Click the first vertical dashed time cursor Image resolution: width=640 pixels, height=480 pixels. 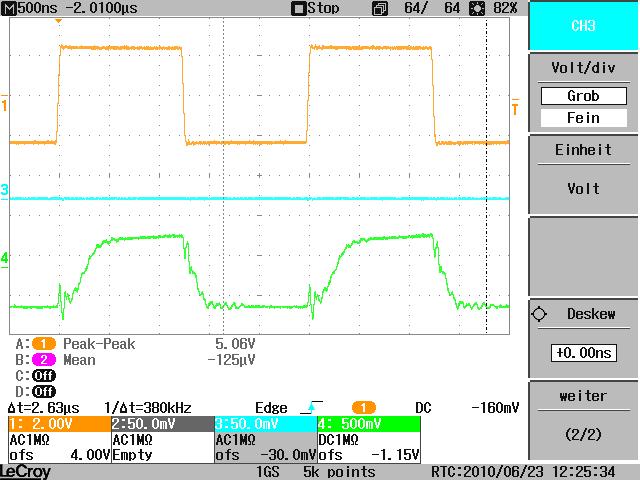coord(223,176)
